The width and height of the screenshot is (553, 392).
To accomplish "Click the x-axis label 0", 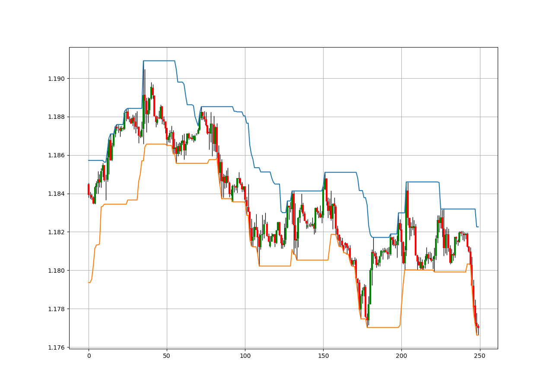I will pos(89,356).
